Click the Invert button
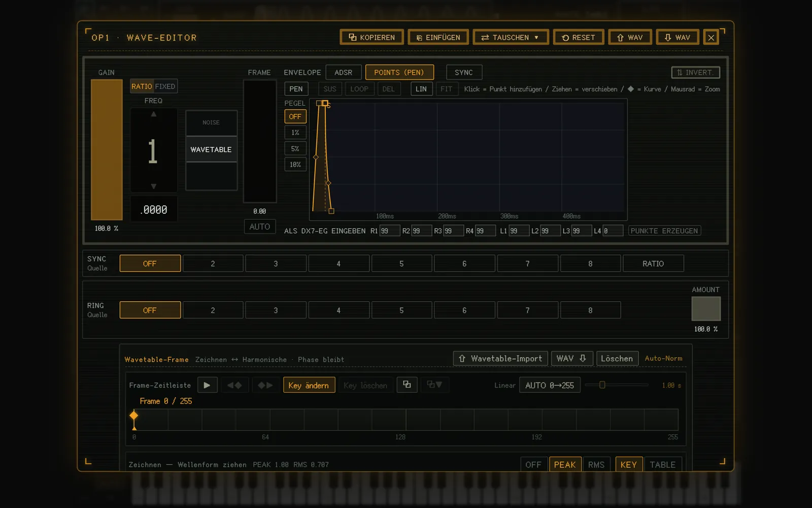Image resolution: width=812 pixels, height=508 pixels. [x=695, y=73]
